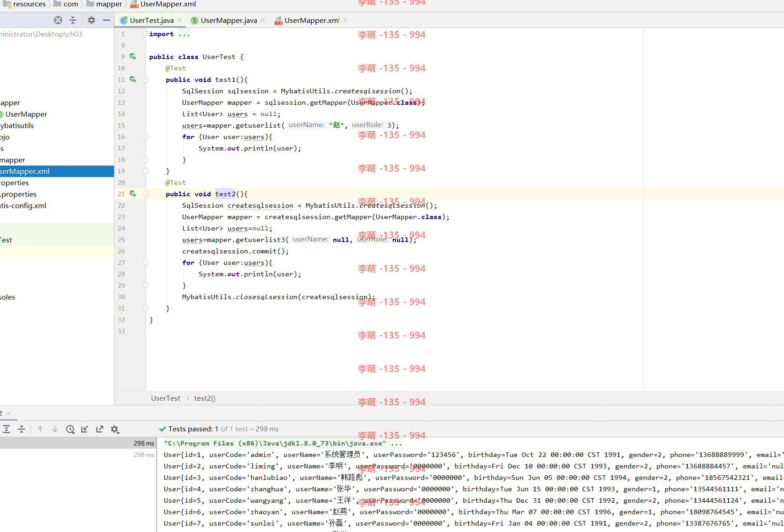Click the locate/scroll from source icon
784x532 pixels.
58,20
